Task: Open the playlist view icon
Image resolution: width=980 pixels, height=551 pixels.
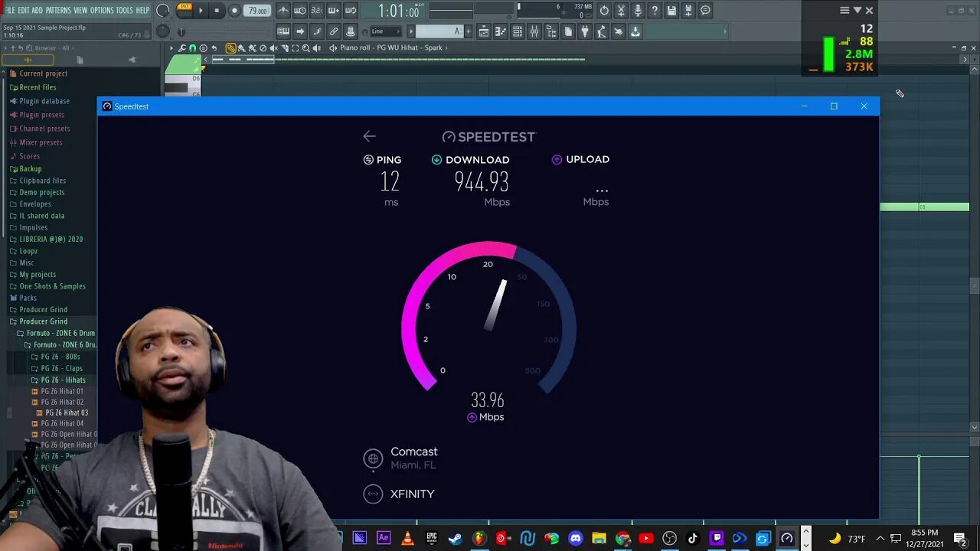Action: tap(484, 31)
